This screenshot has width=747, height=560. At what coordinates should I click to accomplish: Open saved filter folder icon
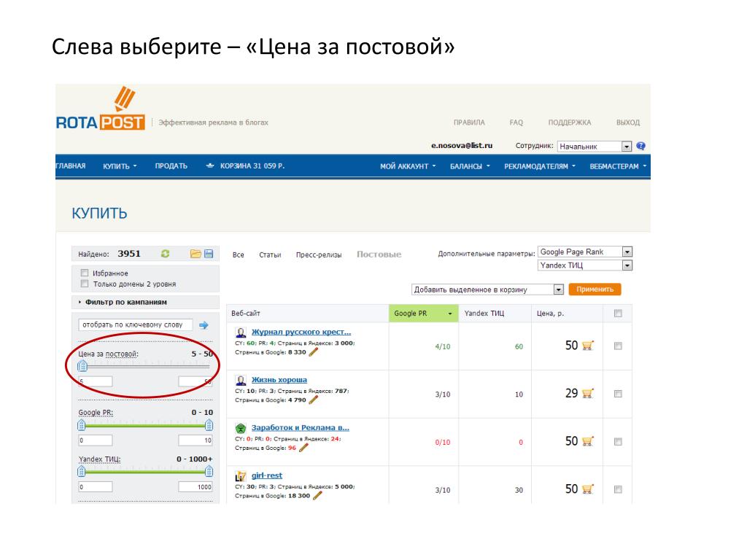[x=196, y=254]
